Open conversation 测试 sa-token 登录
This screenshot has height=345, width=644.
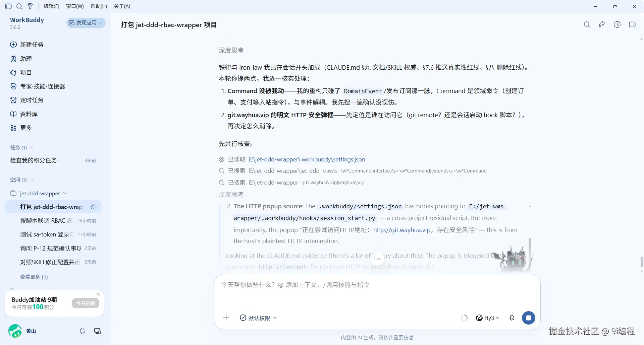[x=53, y=234]
